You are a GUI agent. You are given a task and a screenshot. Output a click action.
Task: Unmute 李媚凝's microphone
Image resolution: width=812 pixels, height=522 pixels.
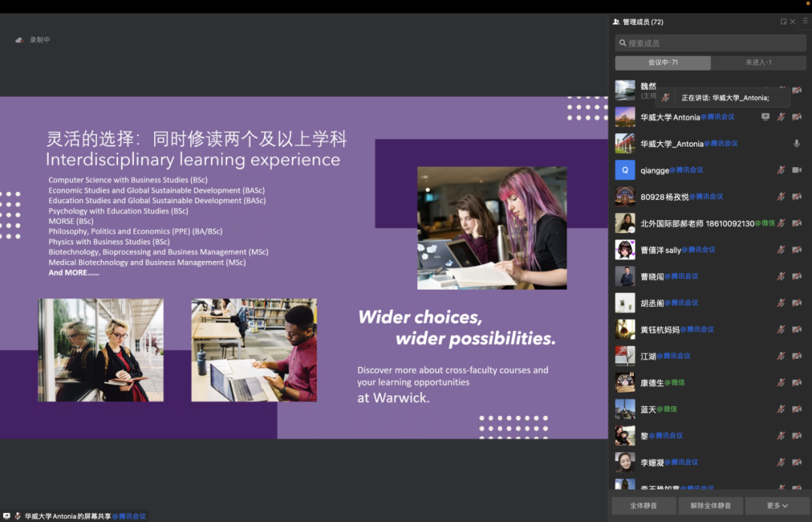pyautogui.click(x=781, y=463)
